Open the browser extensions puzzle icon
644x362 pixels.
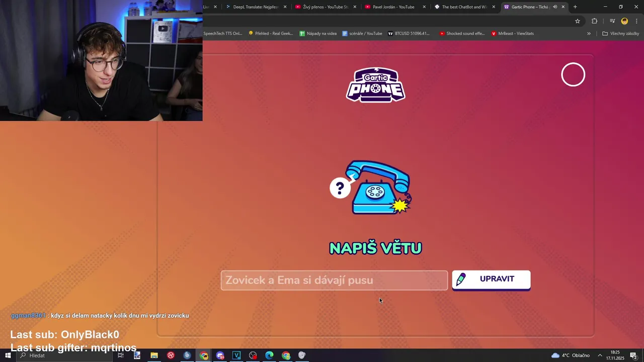coord(594,21)
